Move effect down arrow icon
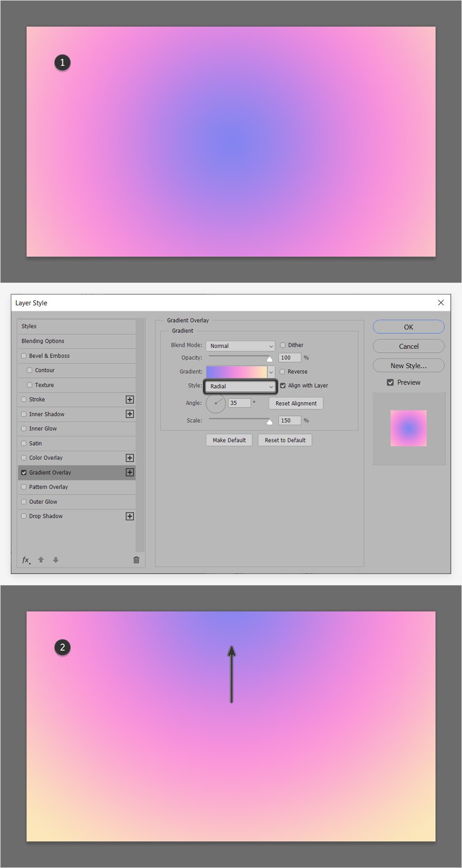 point(55,560)
